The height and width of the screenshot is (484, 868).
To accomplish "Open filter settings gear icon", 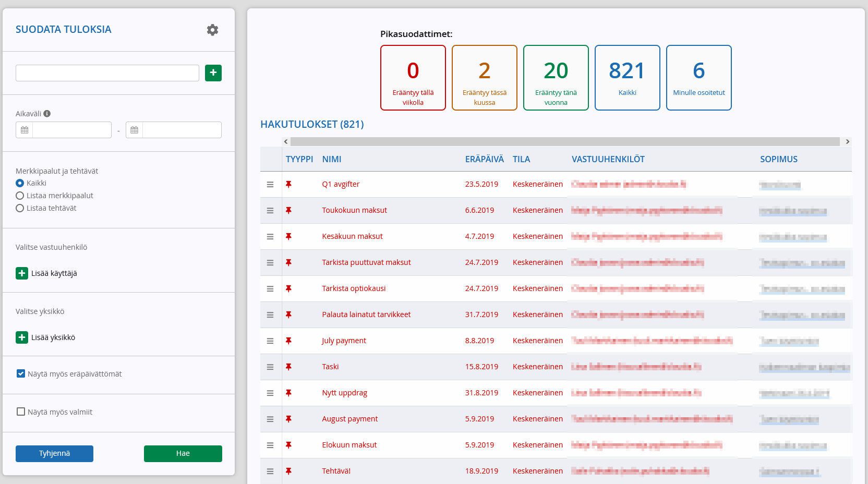I will [x=212, y=30].
